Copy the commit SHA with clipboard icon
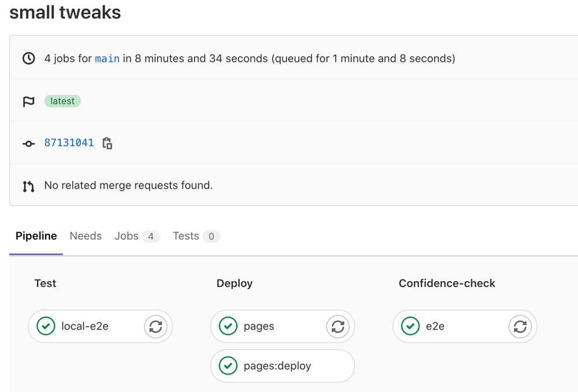Viewport: 578px width, 392px height. [107, 143]
